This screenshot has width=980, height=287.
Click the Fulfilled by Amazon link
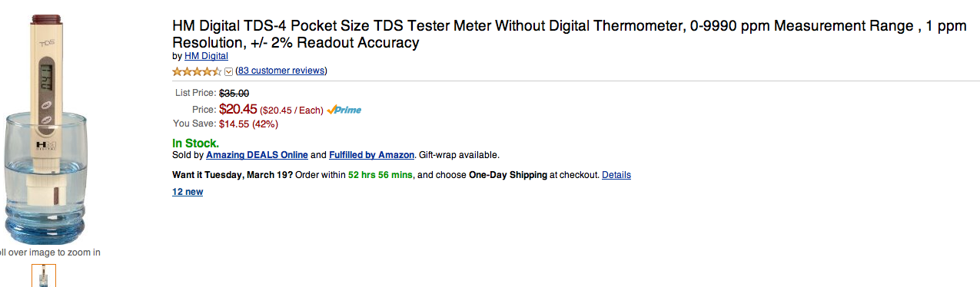tap(372, 155)
